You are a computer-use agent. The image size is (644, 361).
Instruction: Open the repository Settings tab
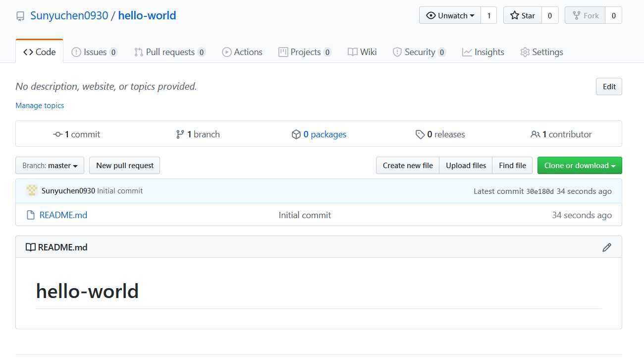tap(541, 52)
